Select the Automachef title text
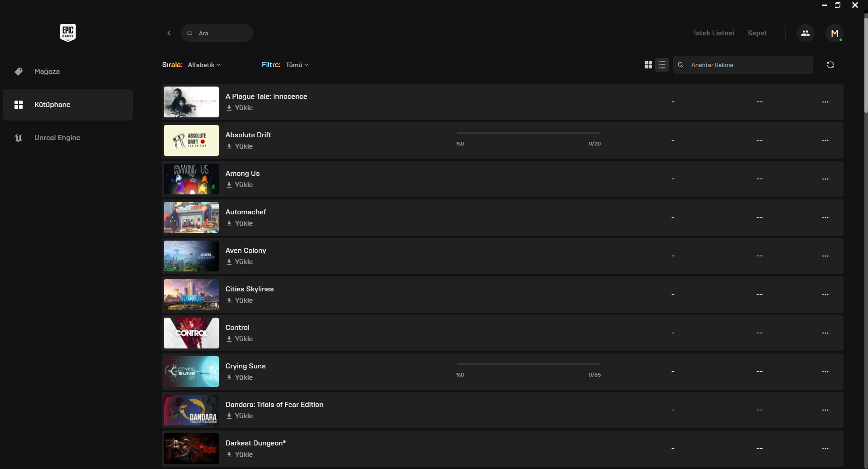The width and height of the screenshot is (868, 469). (246, 212)
